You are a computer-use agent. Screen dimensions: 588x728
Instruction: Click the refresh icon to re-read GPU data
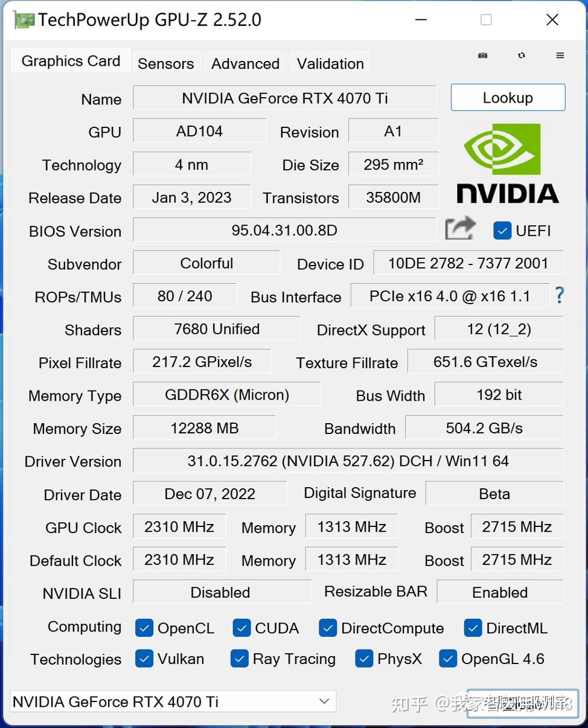tap(521, 55)
